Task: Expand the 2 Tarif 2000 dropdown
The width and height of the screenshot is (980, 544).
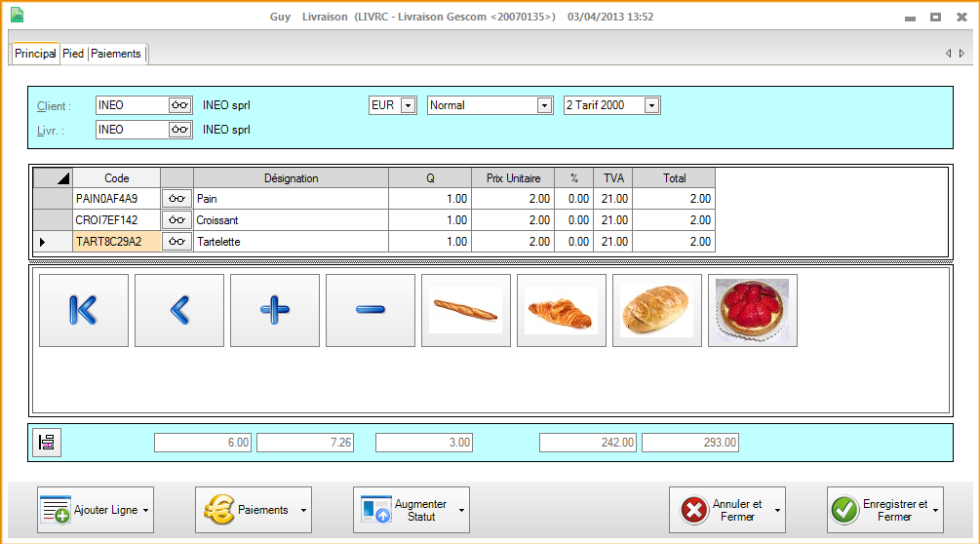Action: click(651, 105)
